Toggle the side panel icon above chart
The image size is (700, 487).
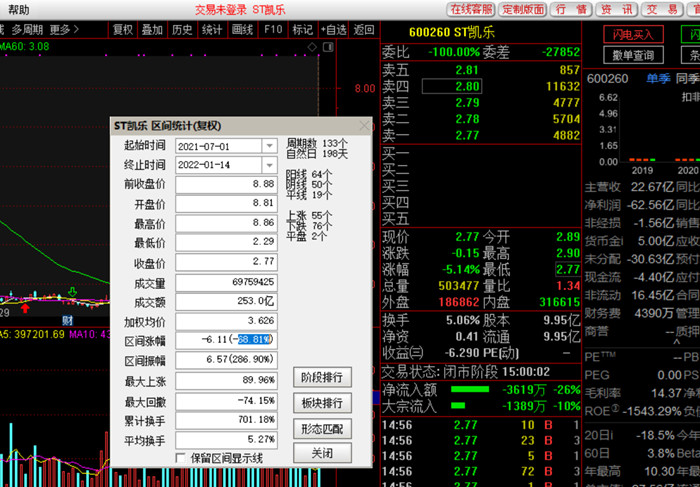click(328, 46)
